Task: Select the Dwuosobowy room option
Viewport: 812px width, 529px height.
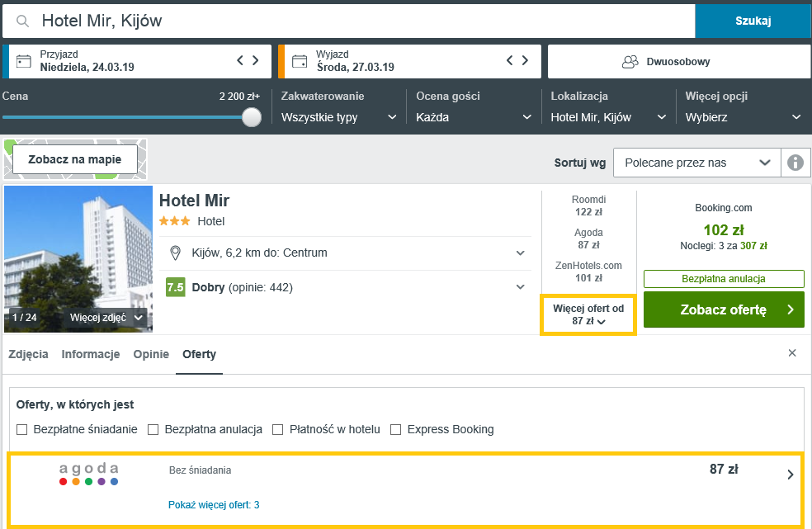Action: (x=679, y=62)
